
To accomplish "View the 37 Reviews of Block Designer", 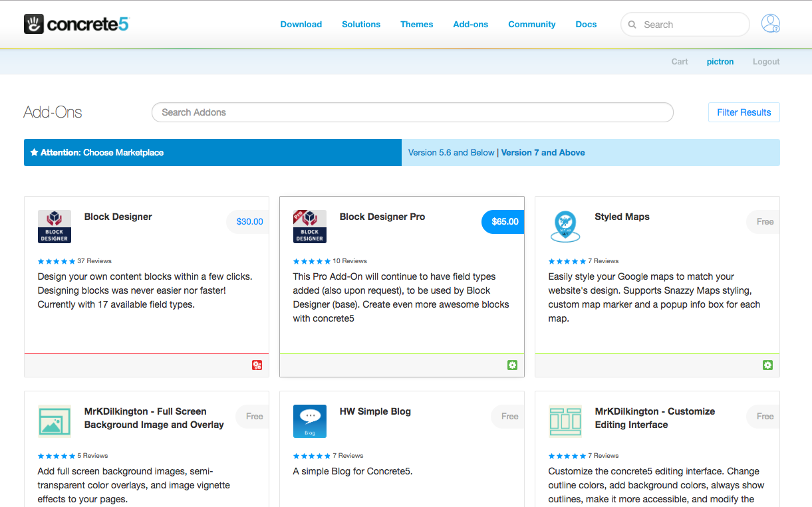I will (94, 261).
